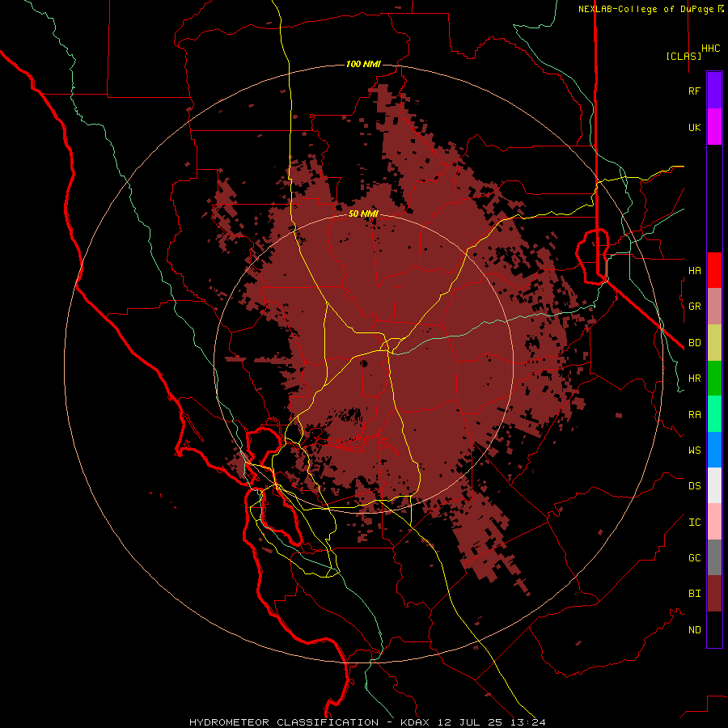This screenshot has width=728, height=728.
Task: Click the purple RF legend color swatch
Action: point(714,91)
